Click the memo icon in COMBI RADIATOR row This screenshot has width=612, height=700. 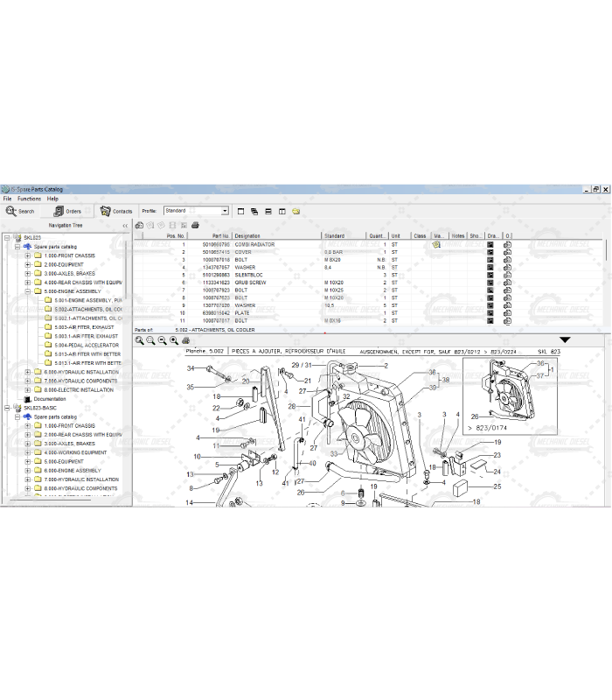point(436,245)
